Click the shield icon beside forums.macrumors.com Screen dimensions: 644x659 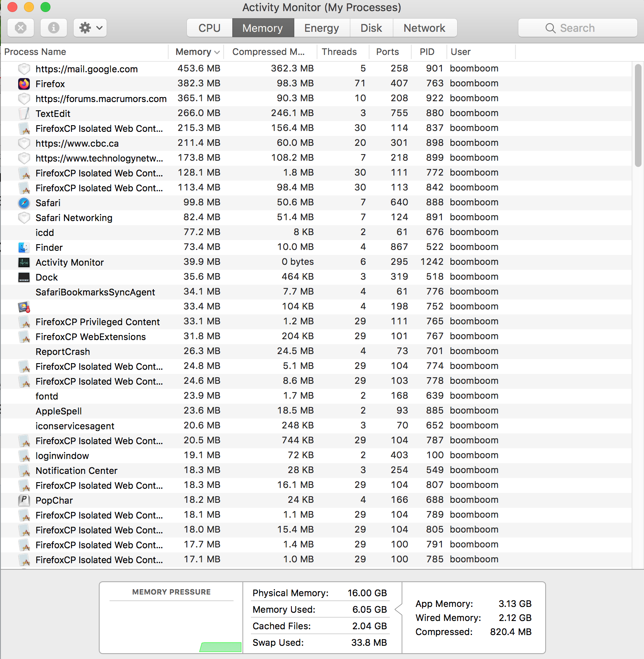click(24, 99)
